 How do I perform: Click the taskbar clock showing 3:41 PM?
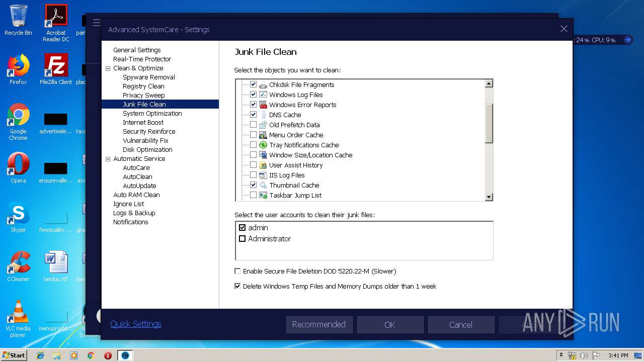point(618,355)
